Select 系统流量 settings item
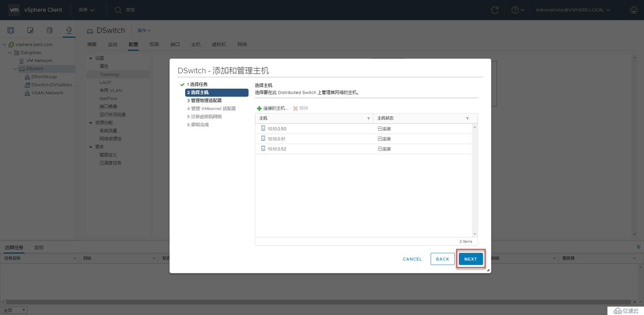This screenshot has height=315, width=644. [x=108, y=131]
